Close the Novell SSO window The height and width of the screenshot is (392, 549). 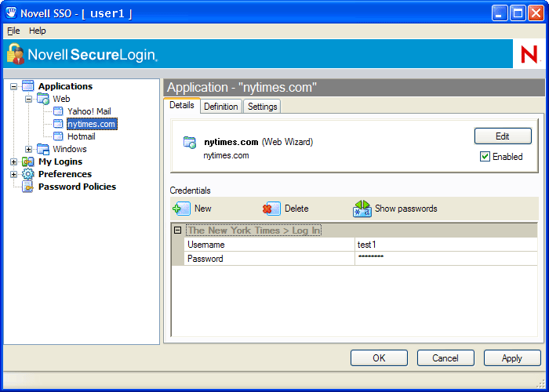click(x=536, y=13)
